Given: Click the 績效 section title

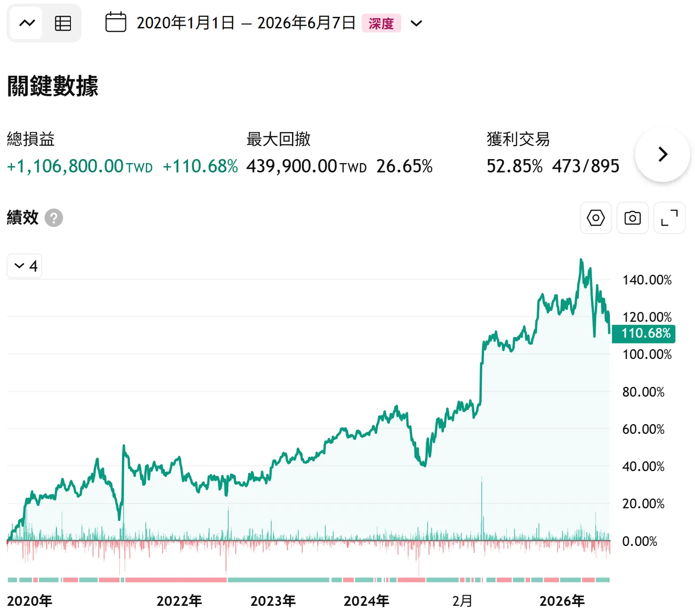Looking at the screenshot, I should coord(23,218).
